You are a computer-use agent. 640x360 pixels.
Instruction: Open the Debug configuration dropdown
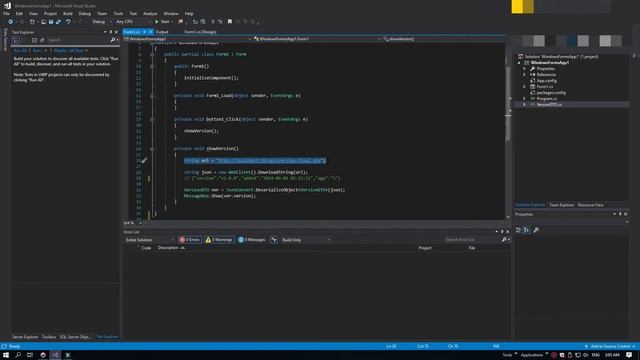coord(101,22)
